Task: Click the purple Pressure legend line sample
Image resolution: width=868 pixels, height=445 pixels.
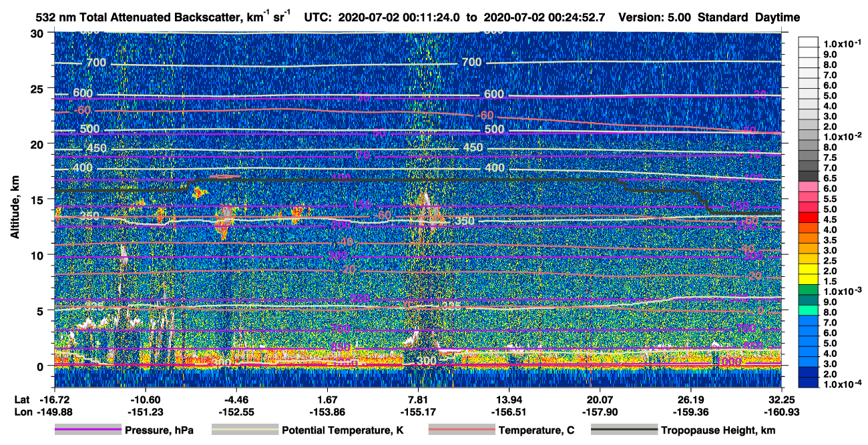Action: [87, 430]
